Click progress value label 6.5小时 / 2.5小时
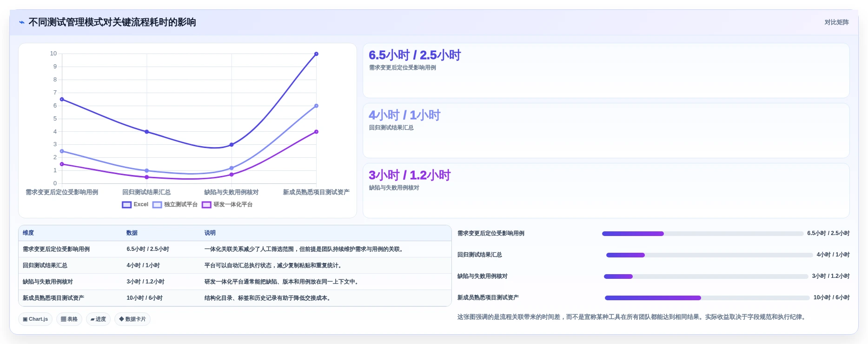Screen dimensions: 868x344 [828, 234]
